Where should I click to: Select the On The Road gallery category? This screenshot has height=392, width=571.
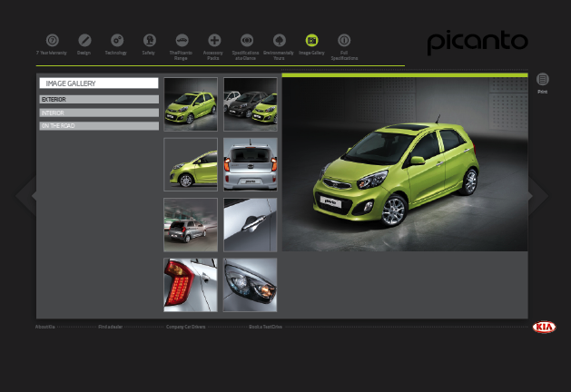pos(99,126)
